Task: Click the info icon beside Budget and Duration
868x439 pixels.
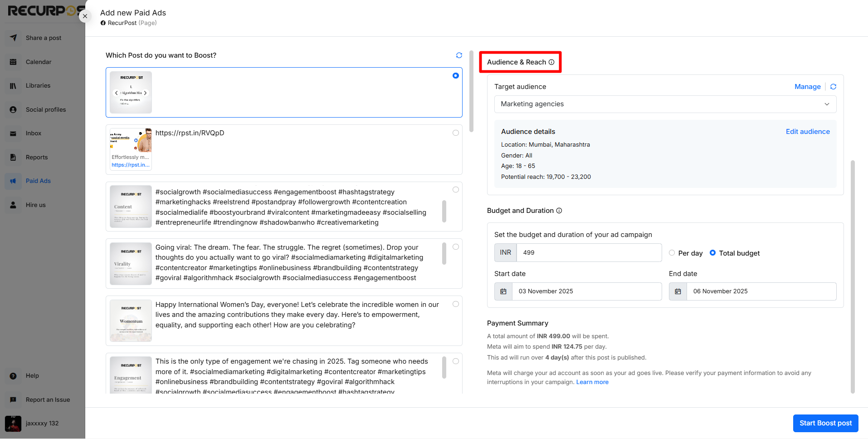Action: (559, 211)
